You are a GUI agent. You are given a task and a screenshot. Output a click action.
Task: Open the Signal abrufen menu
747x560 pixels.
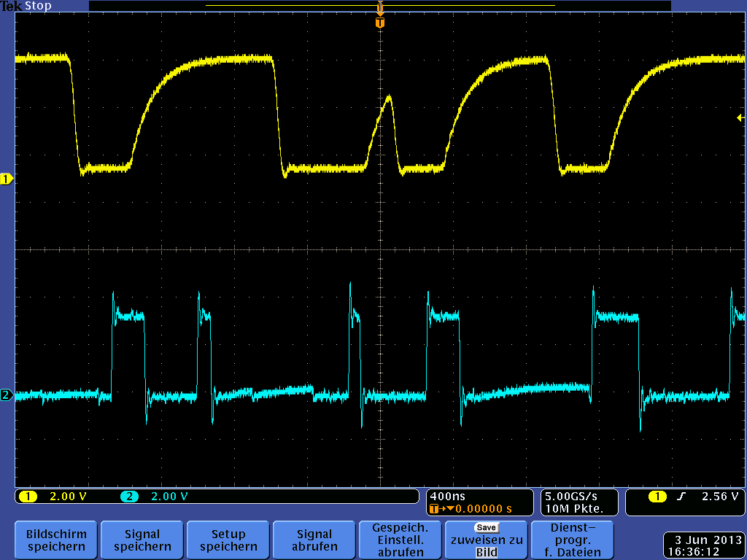(314, 540)
